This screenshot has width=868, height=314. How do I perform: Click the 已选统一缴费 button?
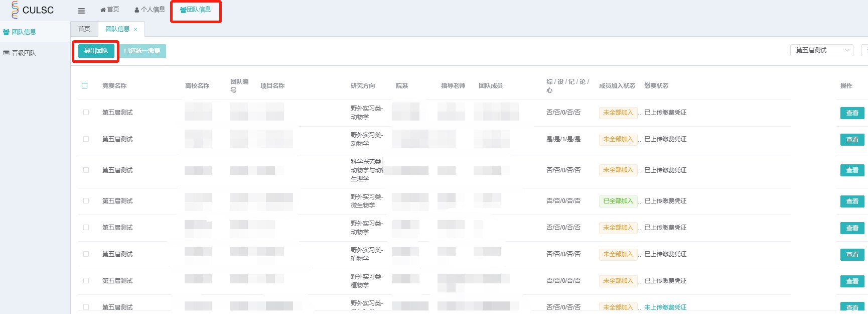[142, 51]
